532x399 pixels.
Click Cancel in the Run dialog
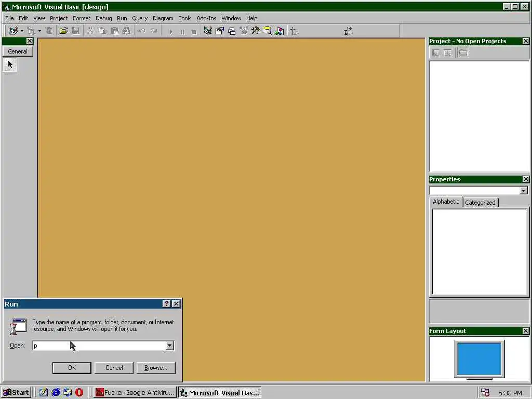click(x=114, y=368)
